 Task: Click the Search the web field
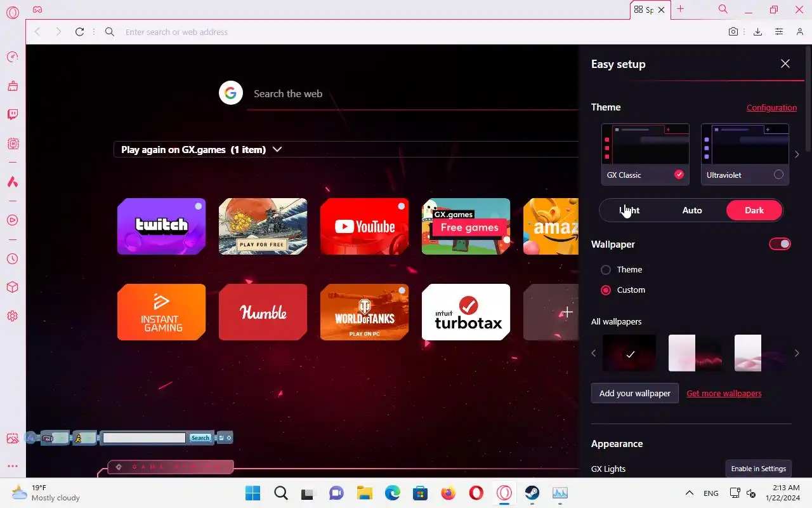point(412,93)
